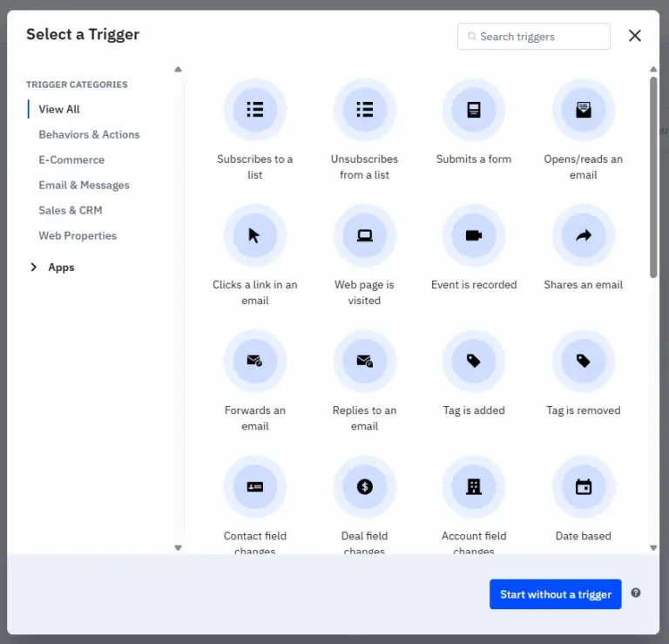Click the "Submits a form" label
The height and width of the screenshot is (644, 669).
pos(474,159)
